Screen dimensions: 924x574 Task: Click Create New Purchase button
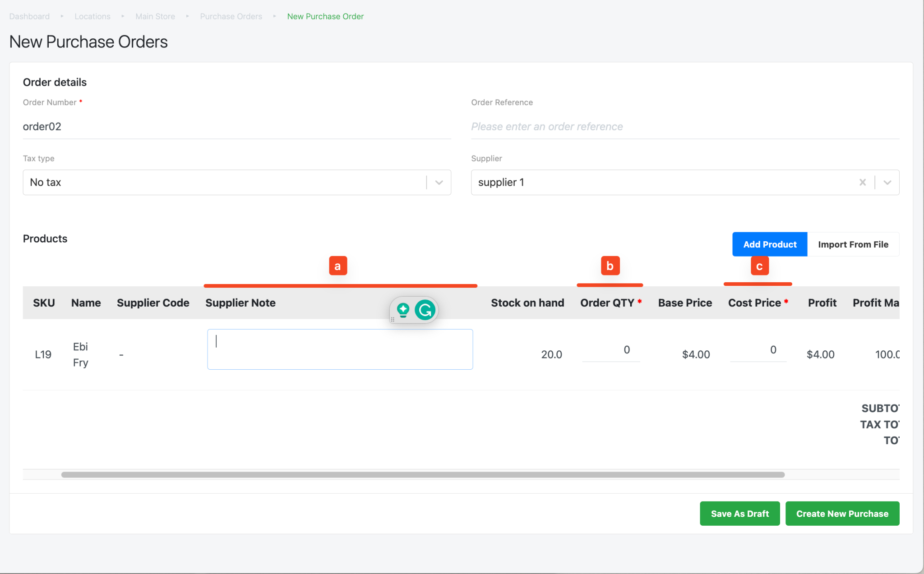tap(842, 514)
